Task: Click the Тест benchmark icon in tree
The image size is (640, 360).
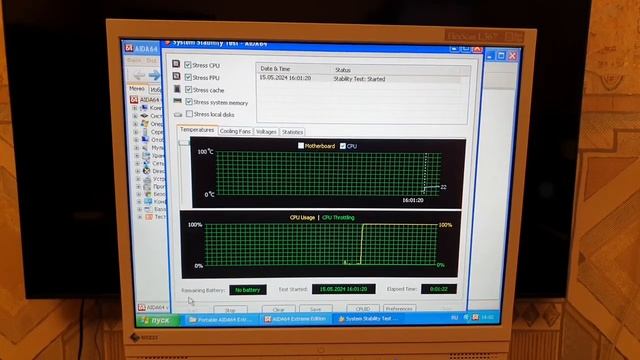Action: coord(149,217)
